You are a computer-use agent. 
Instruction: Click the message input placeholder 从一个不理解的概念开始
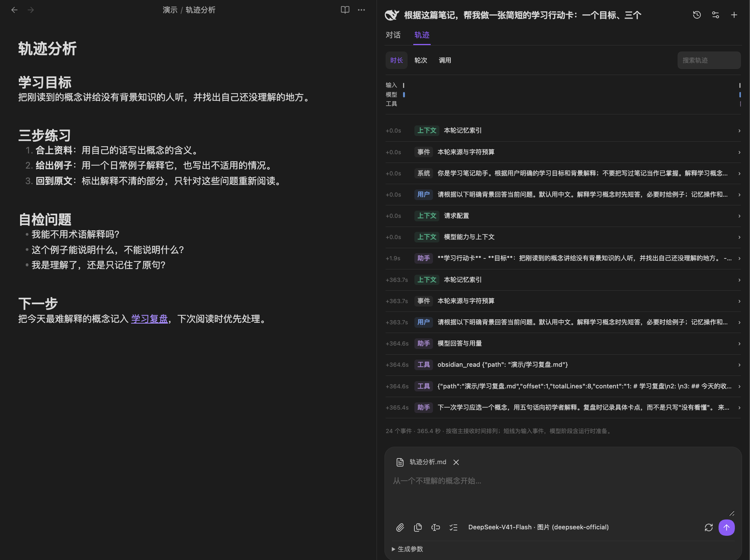pos(437,481)
